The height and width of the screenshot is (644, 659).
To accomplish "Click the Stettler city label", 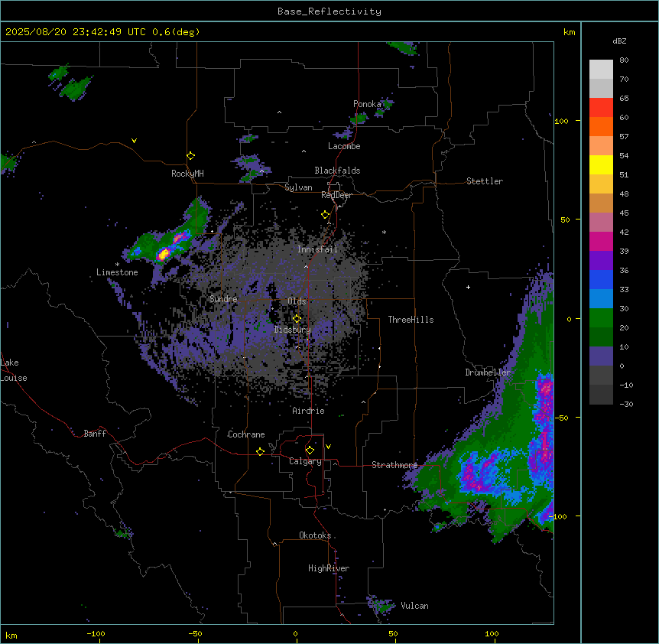I will click(485, 181).
